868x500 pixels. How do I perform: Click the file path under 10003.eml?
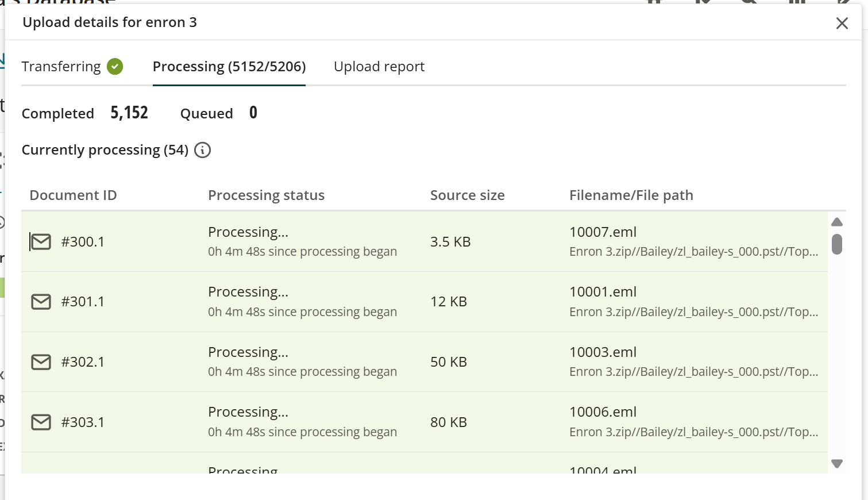tap(693, 372)
